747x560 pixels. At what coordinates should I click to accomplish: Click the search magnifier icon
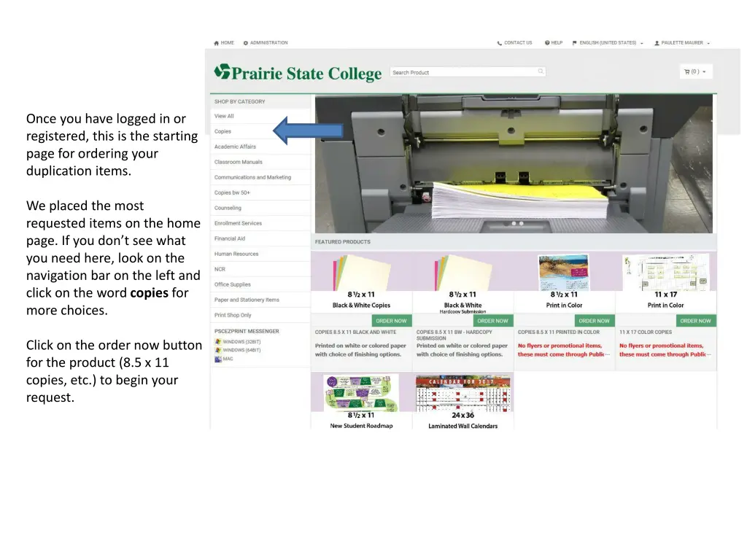(x=541, y=71)
